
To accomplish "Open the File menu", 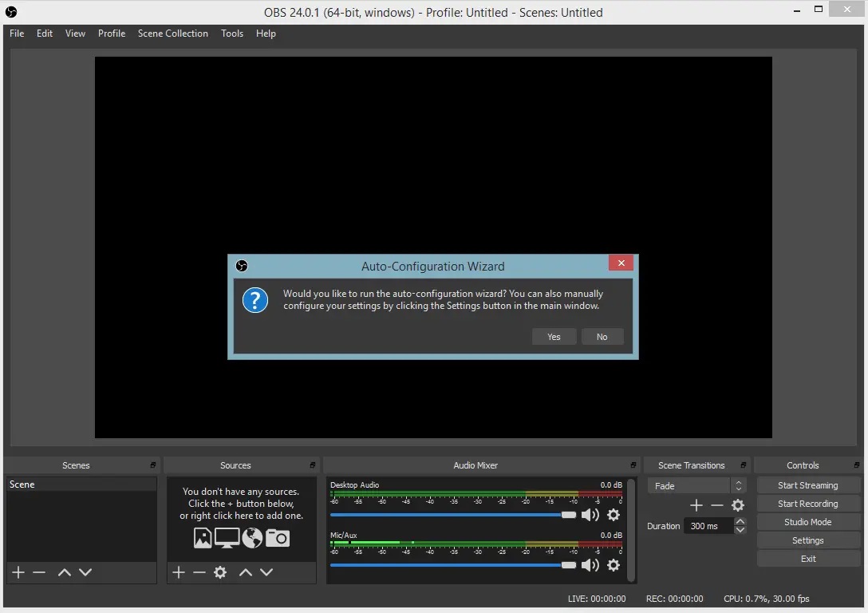I will click(17, 34).
